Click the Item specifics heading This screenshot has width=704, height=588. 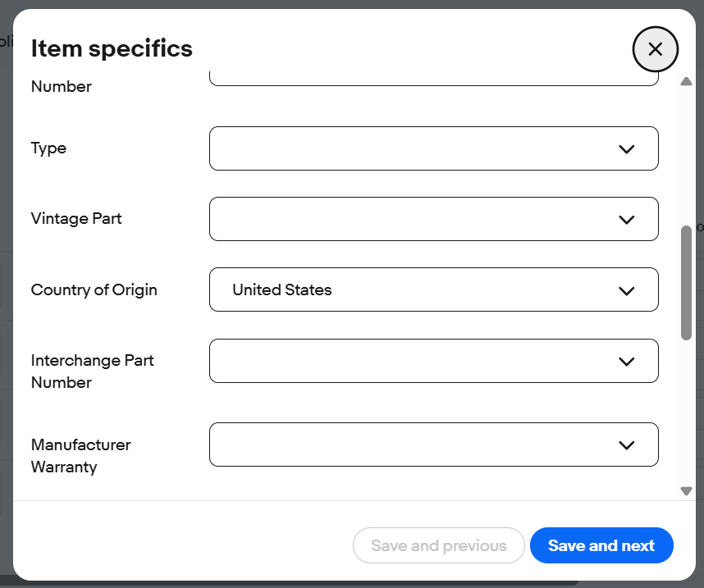click(112, 48)
